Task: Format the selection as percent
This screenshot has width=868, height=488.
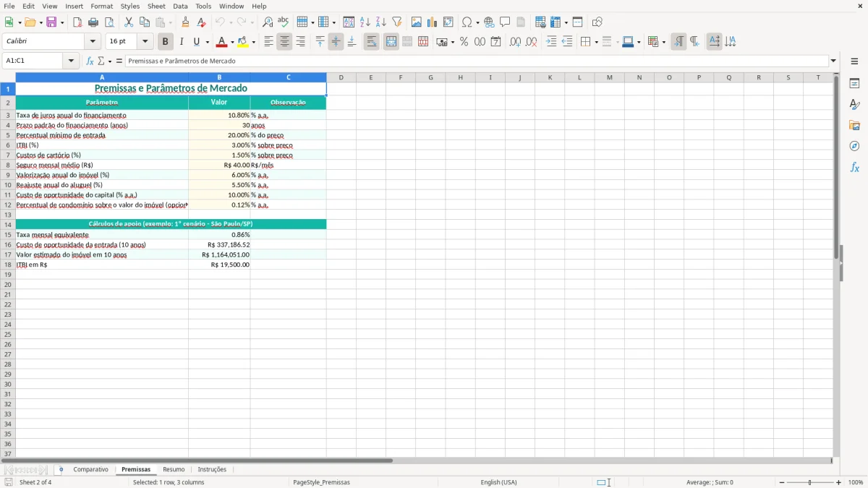Action: 464,42
